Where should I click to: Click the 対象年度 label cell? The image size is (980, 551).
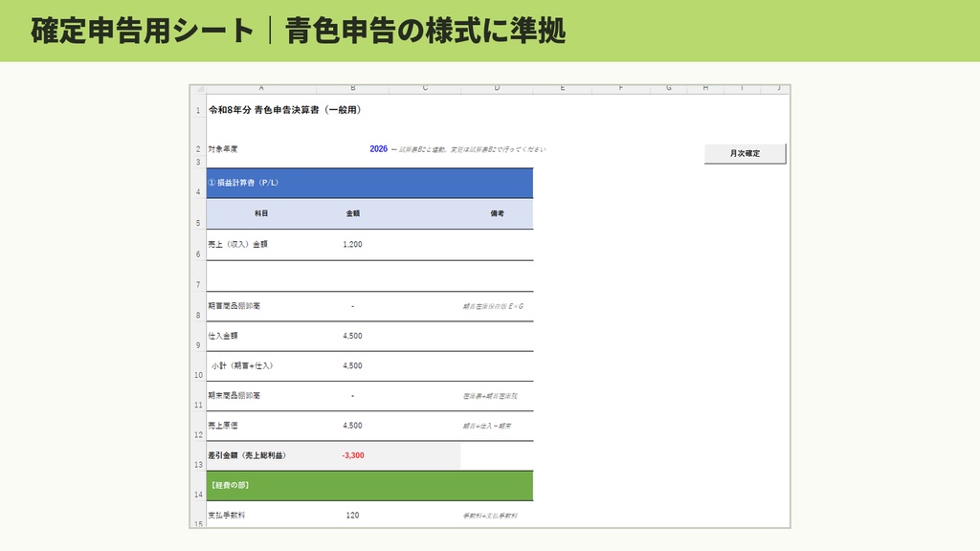222,149
